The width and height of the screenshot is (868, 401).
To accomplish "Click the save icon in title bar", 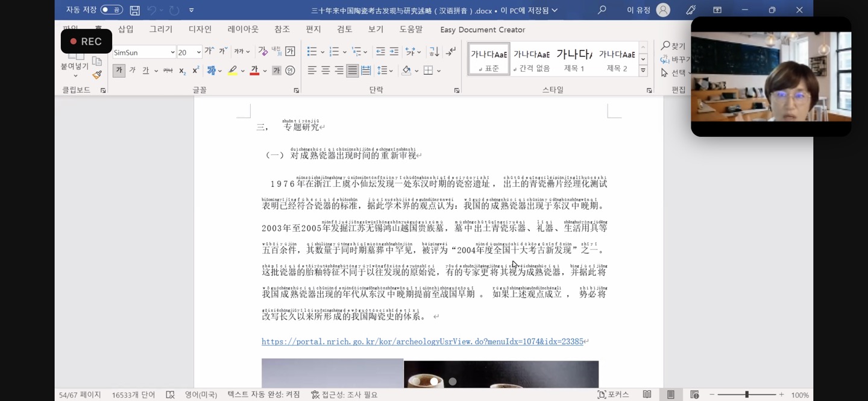I will pyautogui.click(x=135, y=10).
